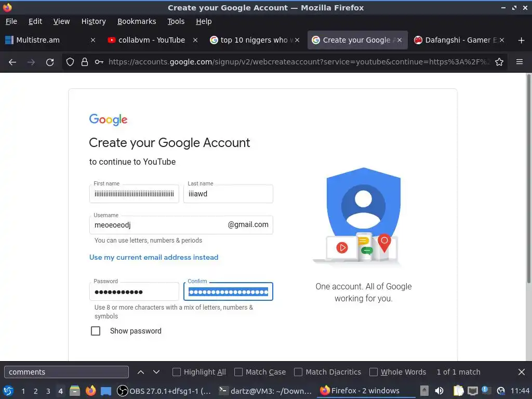Switch to workspace 1
The height and width of the screenshot is (399, 532).
pyautogui.click(x=23, y=391)
